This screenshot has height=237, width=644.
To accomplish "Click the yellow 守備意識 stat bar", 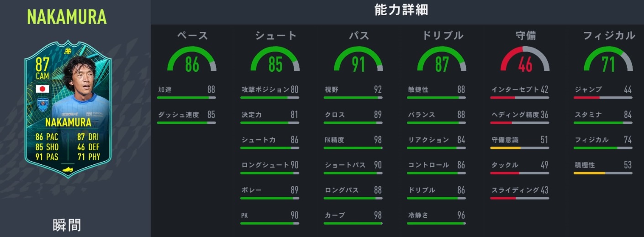I will point(520,148).
